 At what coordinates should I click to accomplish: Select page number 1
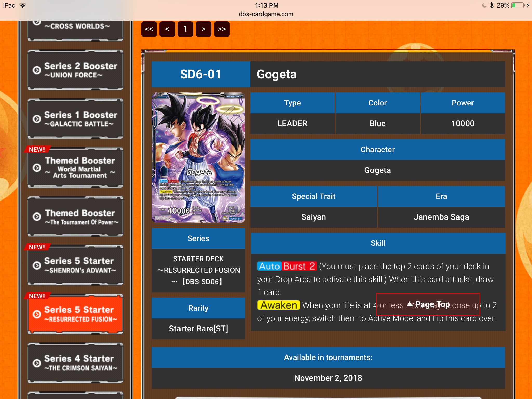pyautogui.click(x=185, y=29)
